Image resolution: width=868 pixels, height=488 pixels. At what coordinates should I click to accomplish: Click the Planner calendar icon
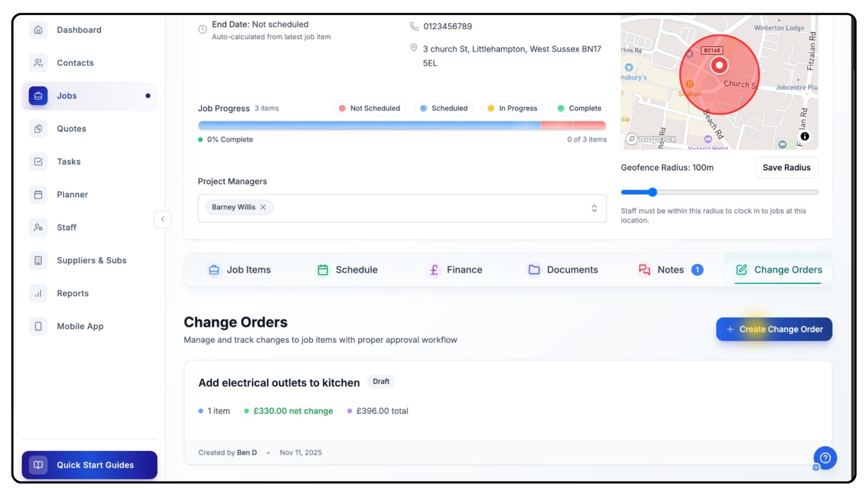tap(38, 195)
